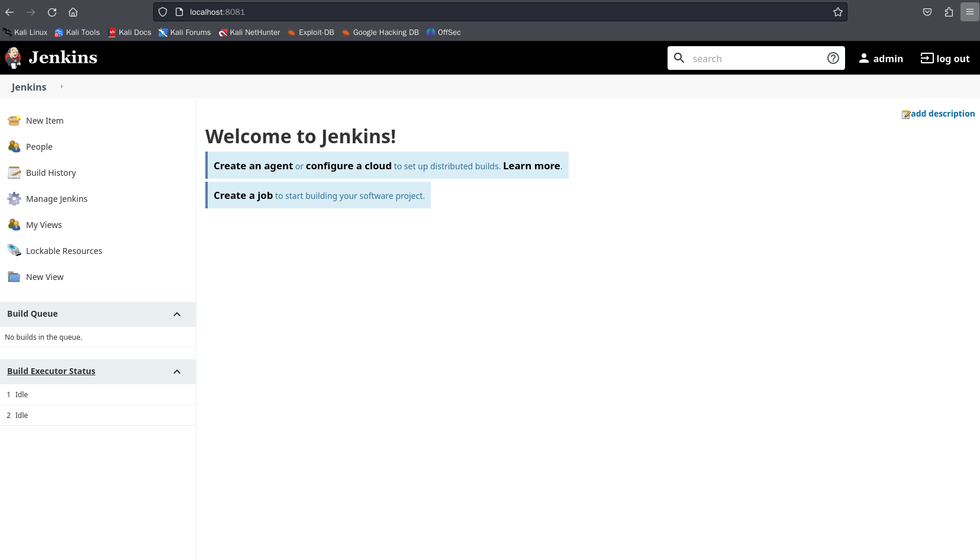Image resolution: width=980 pixels, height=560 pixels.
Task: Open the Kali Forums bookmark
Action: tap(185, 33)
